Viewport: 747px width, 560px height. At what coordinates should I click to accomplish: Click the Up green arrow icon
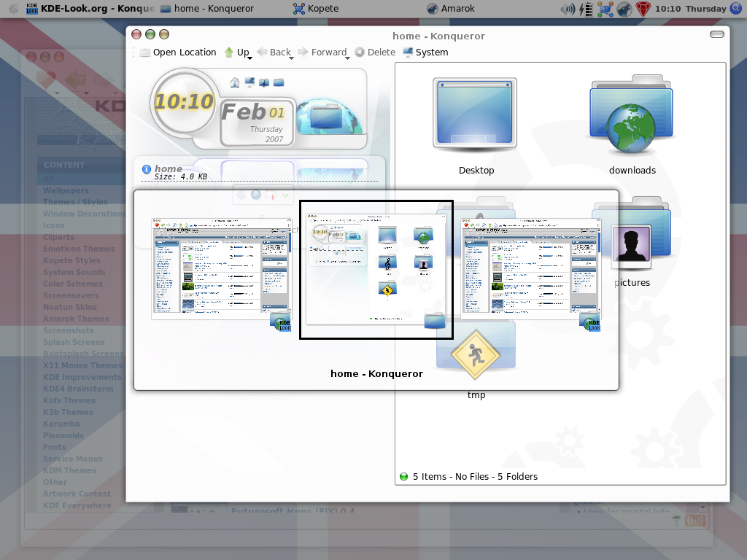pyautogui.click(x=228, y=52)
